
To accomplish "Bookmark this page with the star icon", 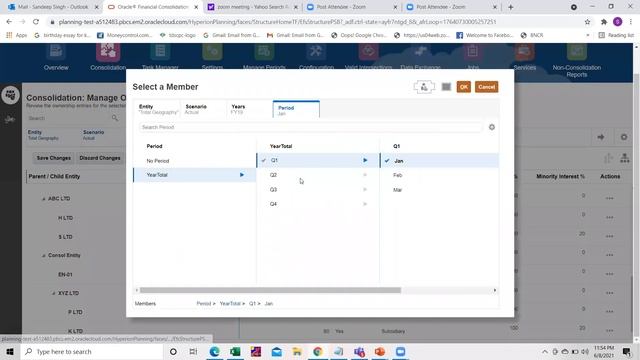I will pos(587,22).
